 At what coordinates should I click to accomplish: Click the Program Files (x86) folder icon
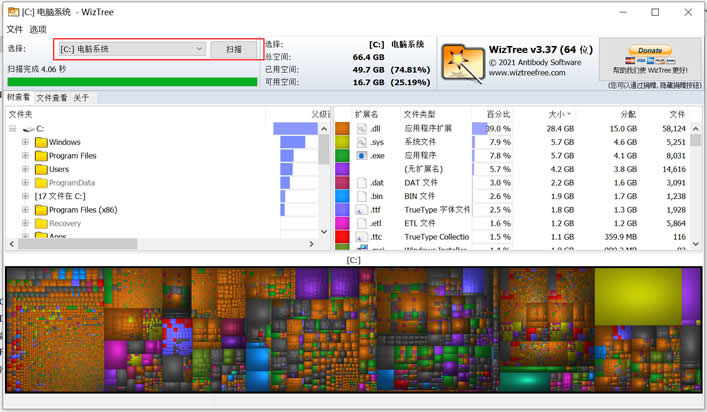click(x=41, y=210)
